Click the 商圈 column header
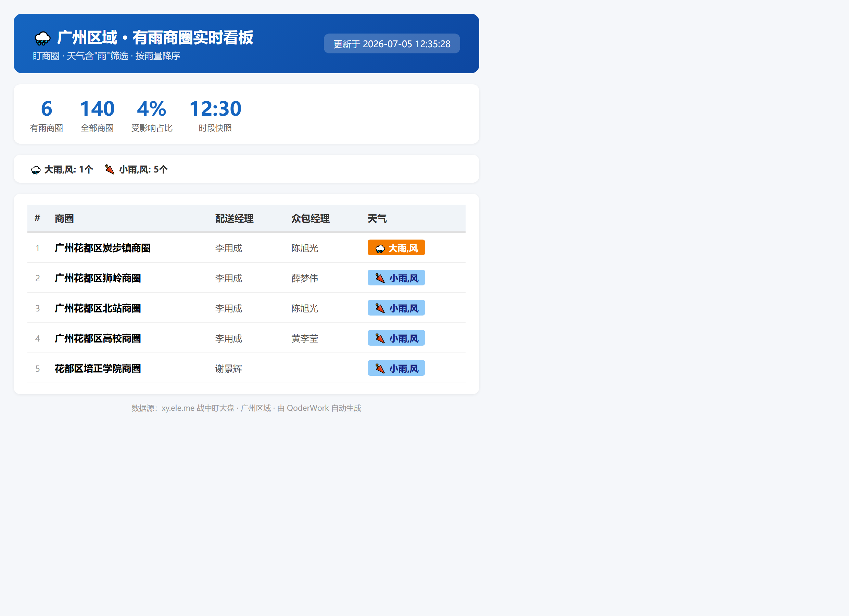The height and width of the screenshot is (616, 849). [64, 219]
